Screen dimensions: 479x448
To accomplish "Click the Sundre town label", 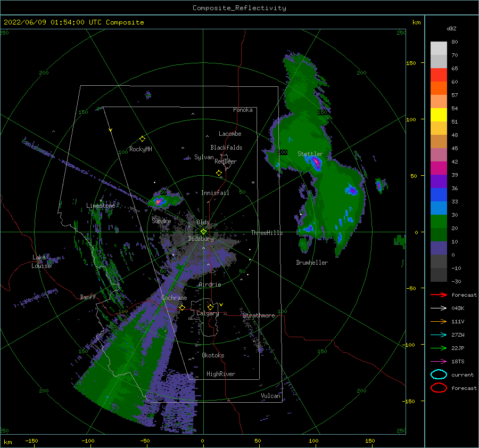I will pos(161,221).
